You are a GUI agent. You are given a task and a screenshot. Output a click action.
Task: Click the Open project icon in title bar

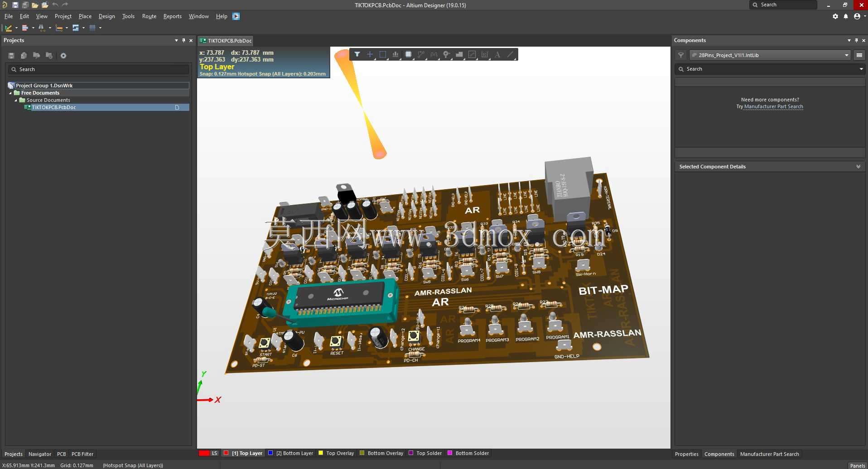pyautogui.click(x=45, y=5)
